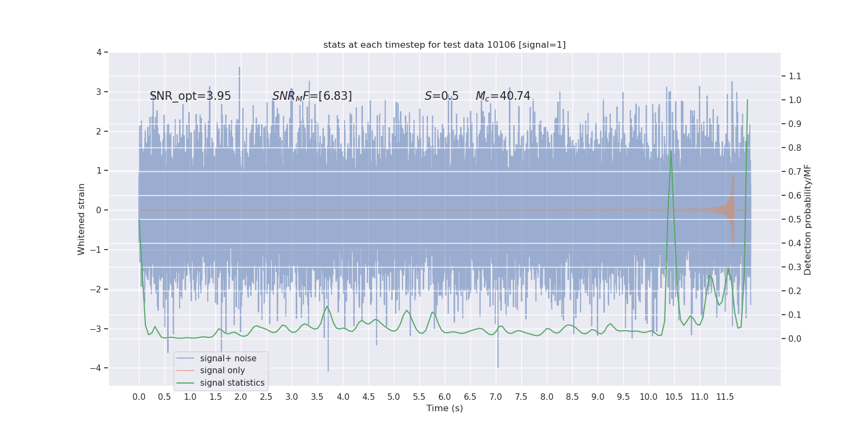Image resolution: width=868 pixels, height=434 pixels.
Task: Click Time axis tick label 3.0
Action: 292,397
